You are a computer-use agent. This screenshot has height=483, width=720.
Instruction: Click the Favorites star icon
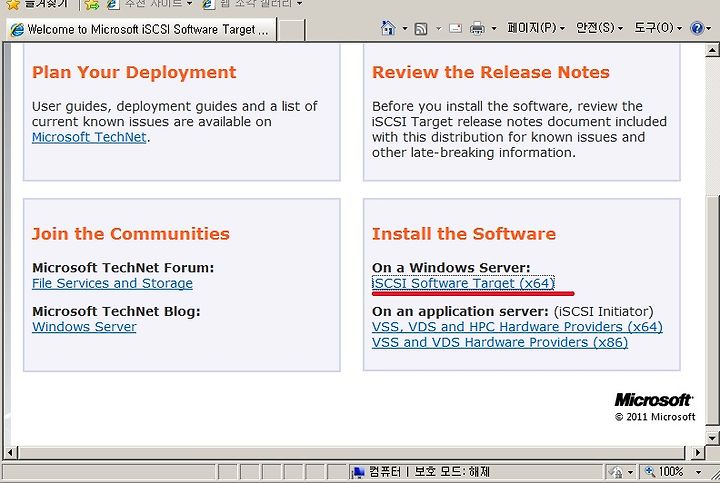pos(14,4)
